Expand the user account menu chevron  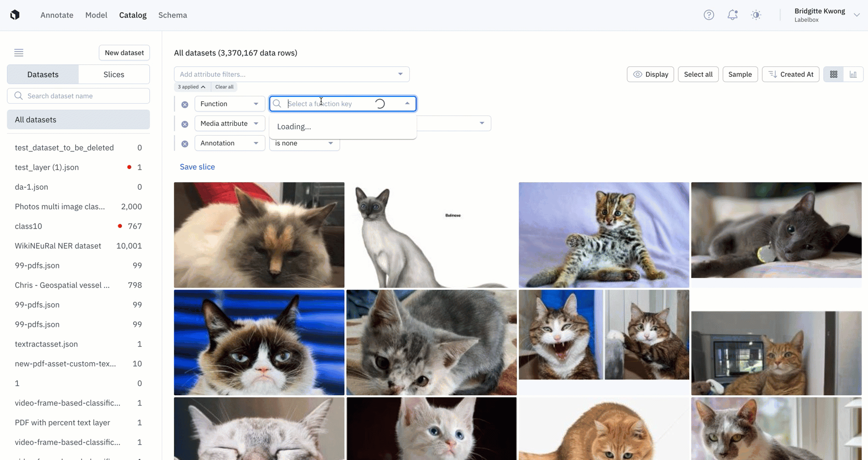(x=857, y=15)
